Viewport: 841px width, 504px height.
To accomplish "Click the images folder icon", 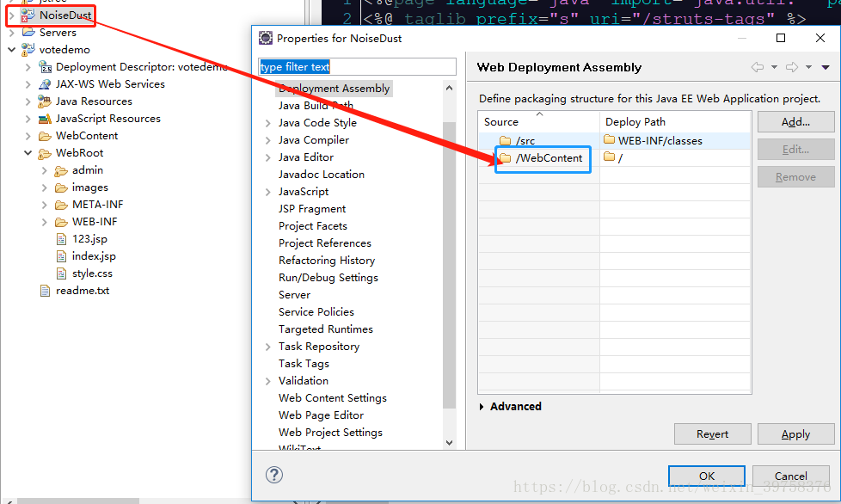I will [x=61, y=187].
